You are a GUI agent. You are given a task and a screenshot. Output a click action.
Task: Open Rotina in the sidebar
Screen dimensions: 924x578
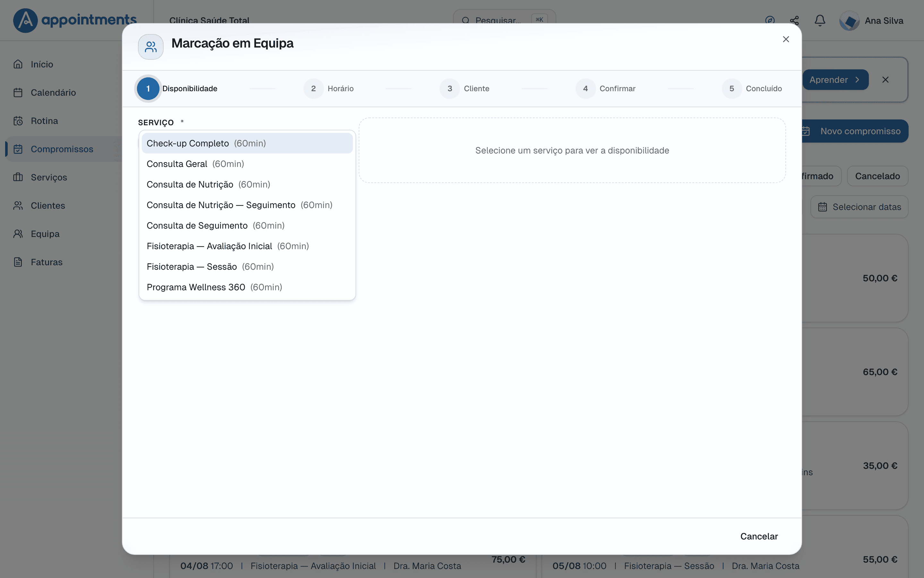pos(63,121)
